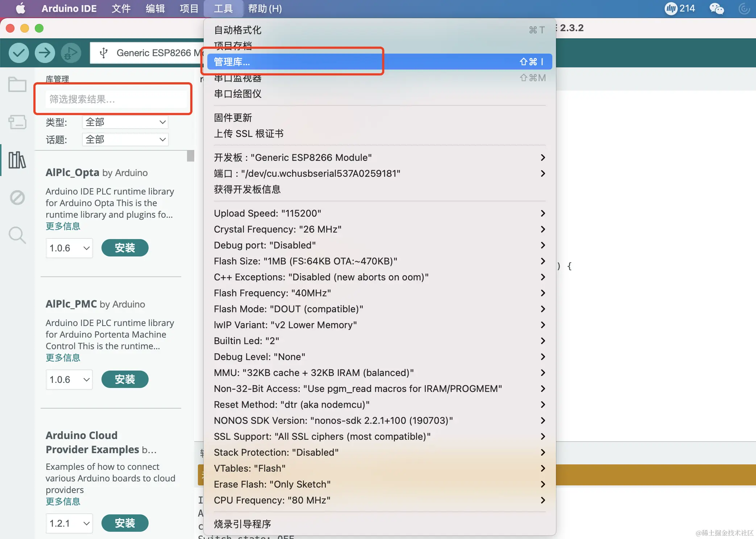Screen dimensions: 756x539
Task: Open version 1.2.1 dropdown for Cloud Provider Examples
Action: (x=69, y=523)
